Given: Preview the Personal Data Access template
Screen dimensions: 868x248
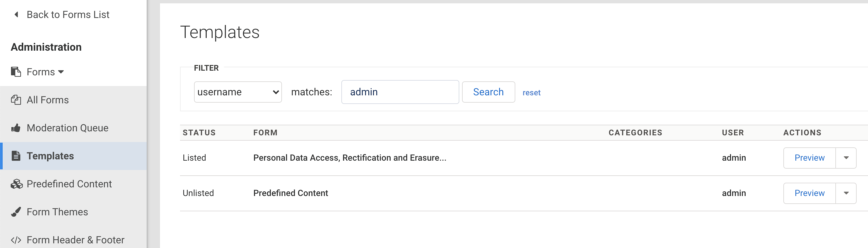Looking at the screenshot, I should click(x=809, y=158).
